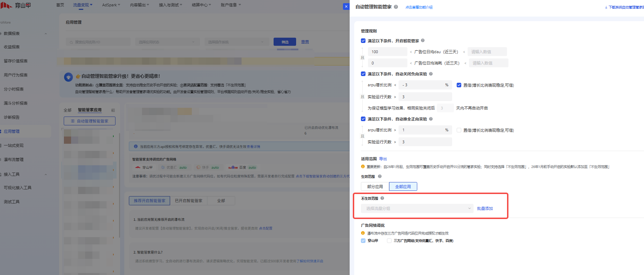Enable 置信 checkbox under 自动推全正向实验
Screen dimensions: 644x275
coord(459,130)
